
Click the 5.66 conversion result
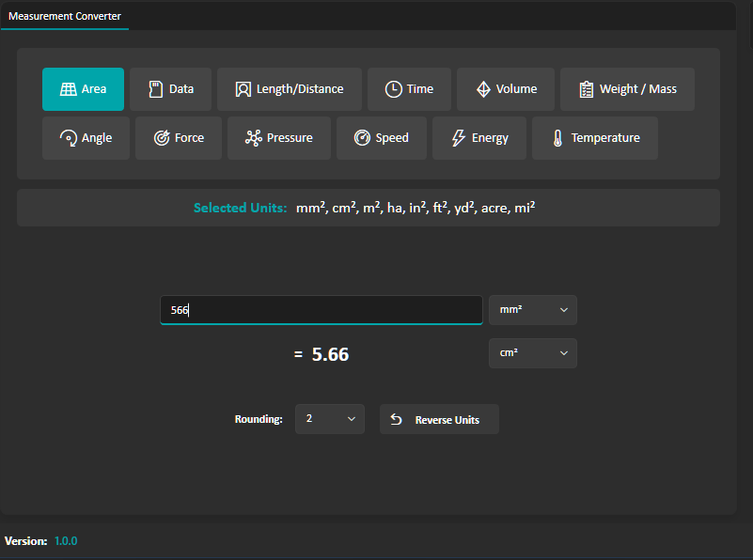coord(330,354)
